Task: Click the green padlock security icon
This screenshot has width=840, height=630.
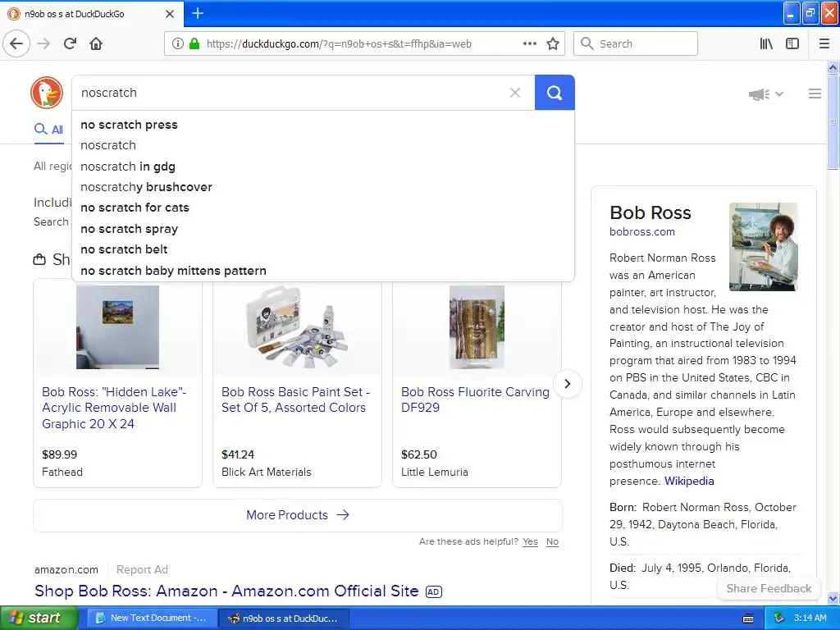Action: click(x=194, y=44)
